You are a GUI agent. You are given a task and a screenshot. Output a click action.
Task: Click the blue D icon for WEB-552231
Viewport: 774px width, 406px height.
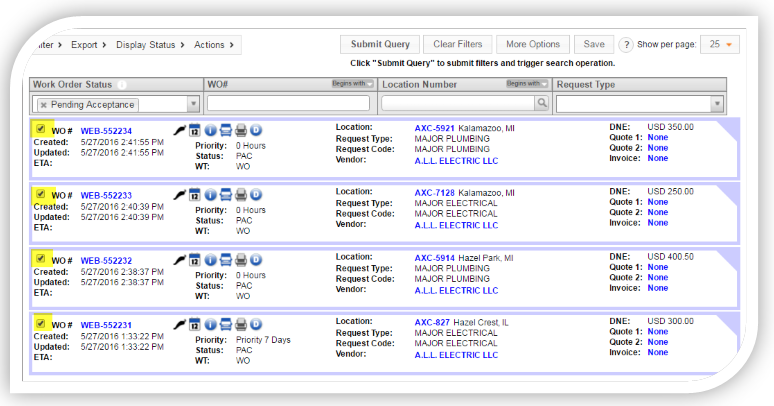coord(256,324)
